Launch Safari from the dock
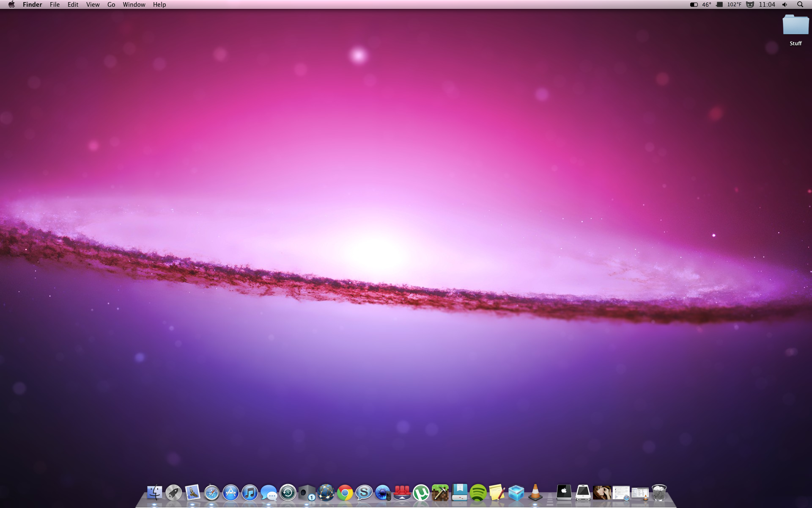The height and width of the screenshot is (508, 812). click(211, 493)
